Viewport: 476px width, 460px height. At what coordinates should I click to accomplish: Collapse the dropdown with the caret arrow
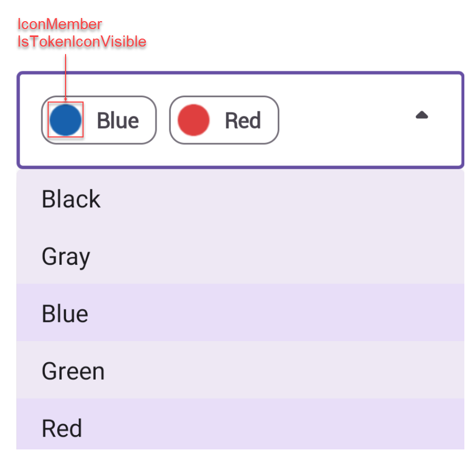pyautogui.click(x=422, y=115)
